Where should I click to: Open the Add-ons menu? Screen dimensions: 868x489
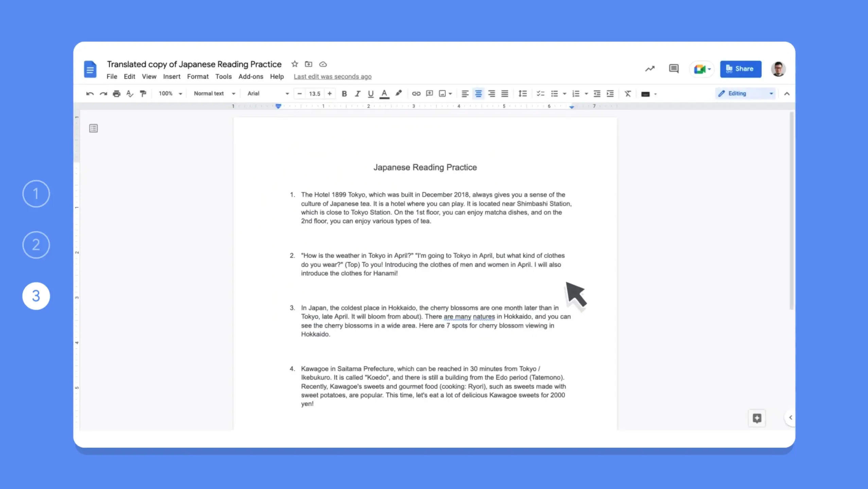click(x=250, y=76)
